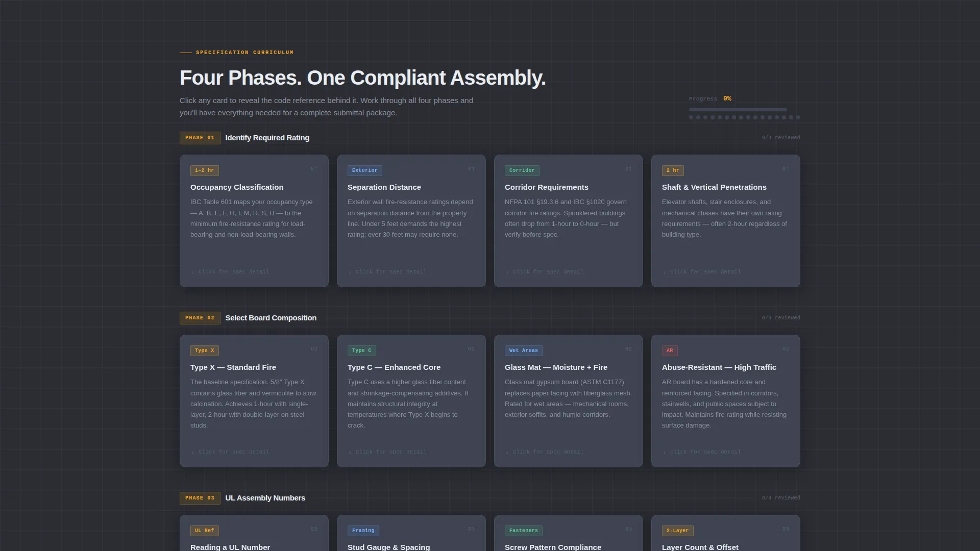Expand spec detail hint under Occupancy Classification

230,272
